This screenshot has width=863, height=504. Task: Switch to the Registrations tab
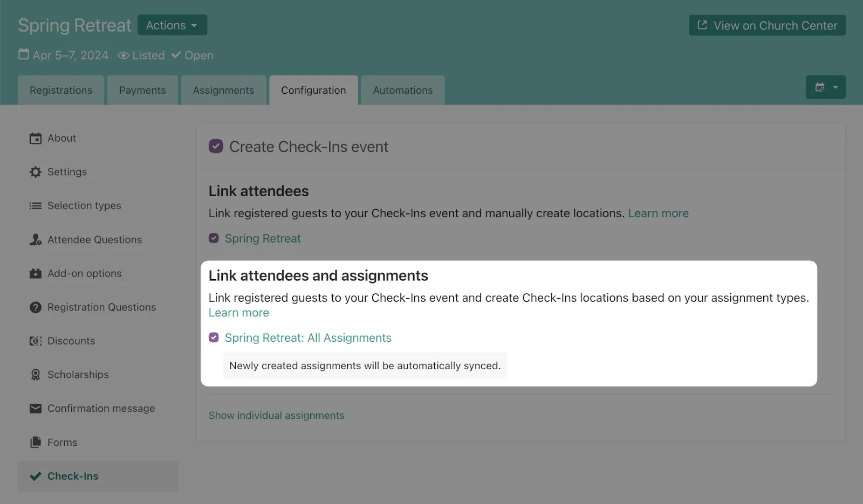(x=61, y=91)
